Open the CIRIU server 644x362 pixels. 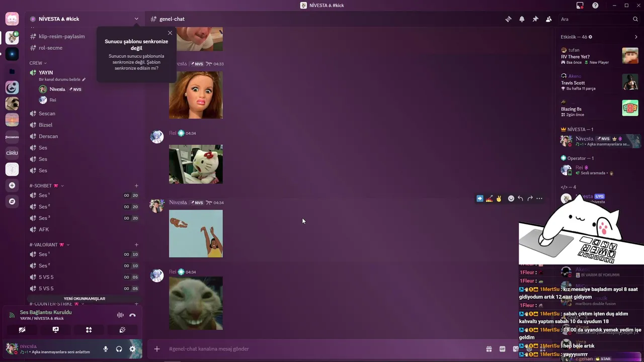[12, 153]
